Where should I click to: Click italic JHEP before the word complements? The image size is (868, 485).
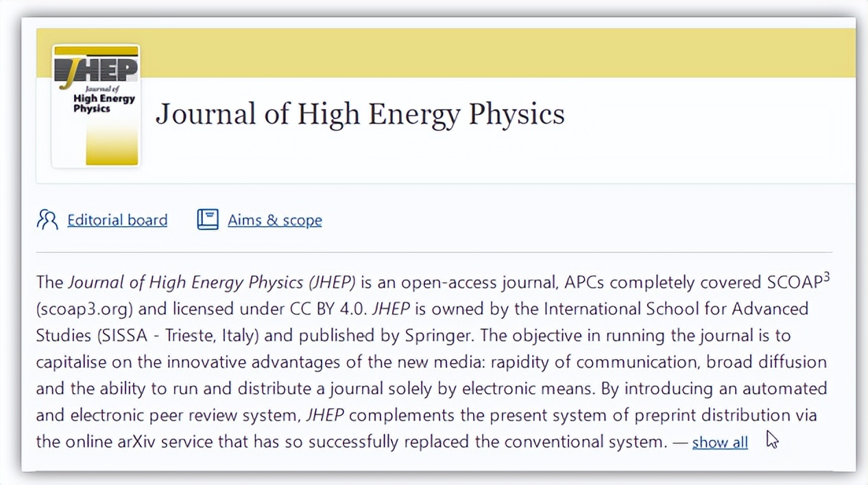coord(325,415)
